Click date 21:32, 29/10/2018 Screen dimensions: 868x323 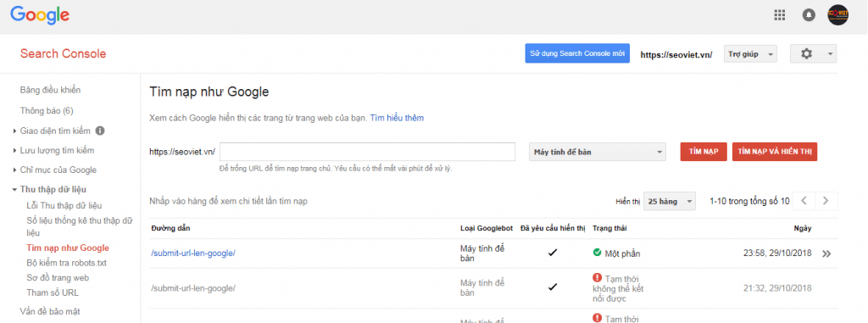point(777,288)
